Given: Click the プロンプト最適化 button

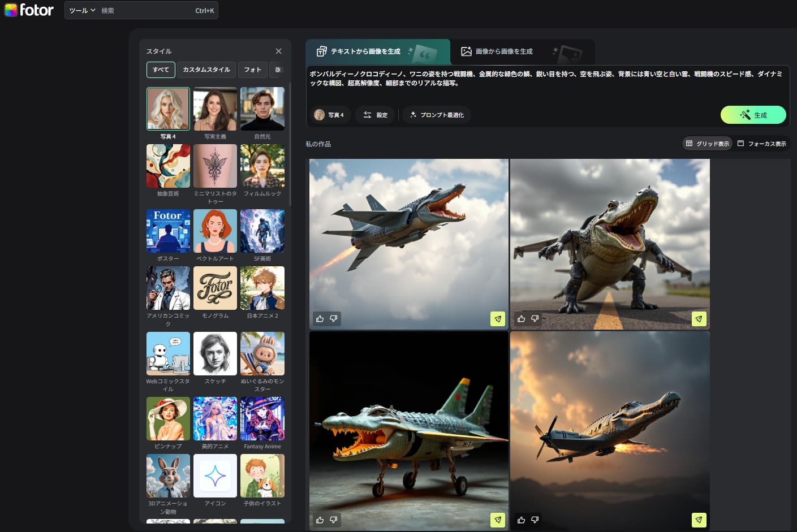Looking at the screenshot, I should (437, 115).
